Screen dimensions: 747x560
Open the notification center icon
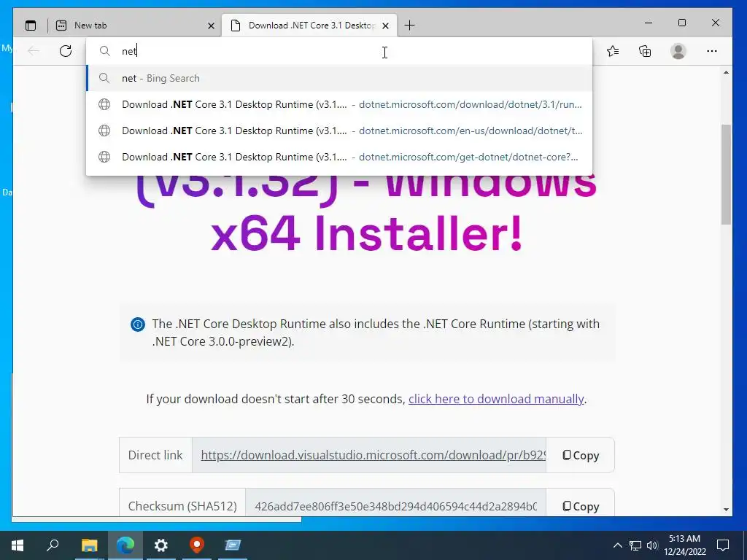723,545
